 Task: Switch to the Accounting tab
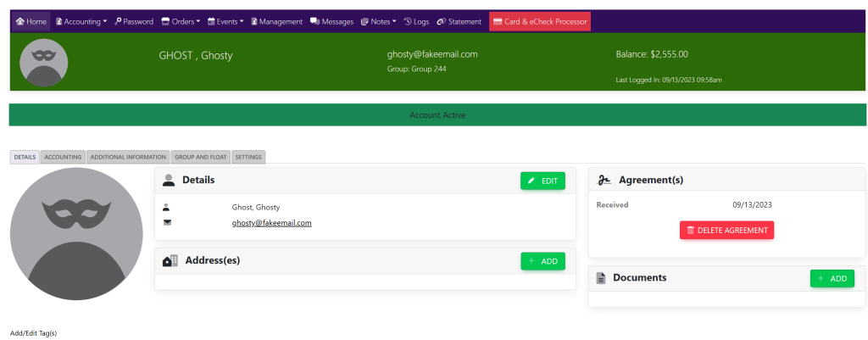click(63, 157)
